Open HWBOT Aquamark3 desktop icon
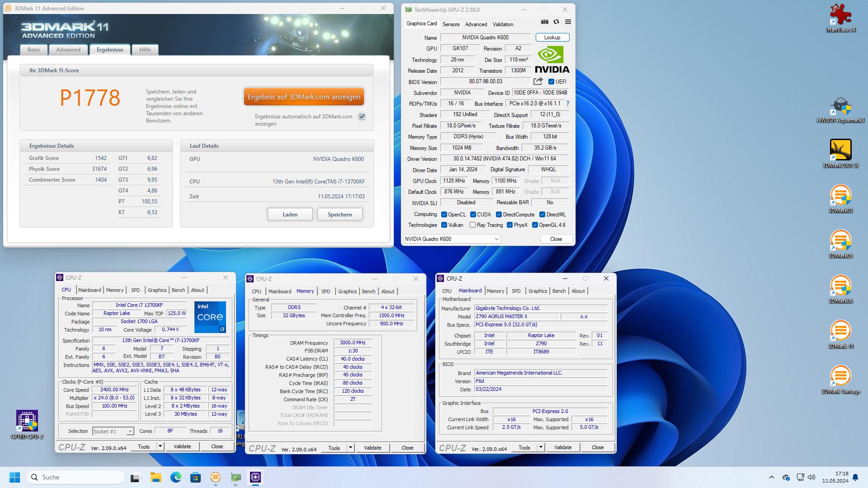 tap(840, 110)
